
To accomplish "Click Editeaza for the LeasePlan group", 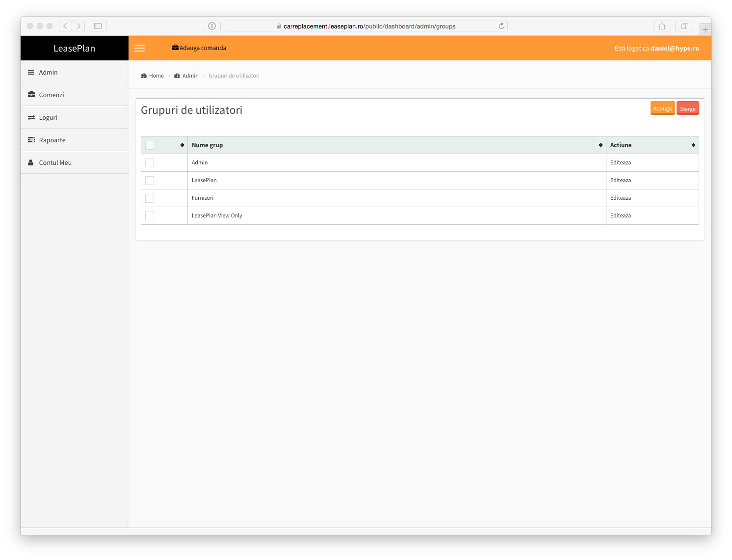I will [620, 180].
